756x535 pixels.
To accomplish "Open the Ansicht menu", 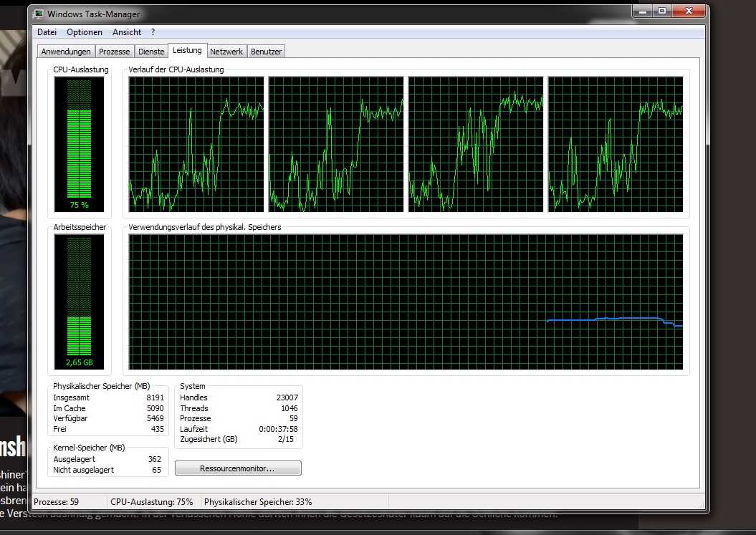I will pyautogui.click(x=127, y=32).
